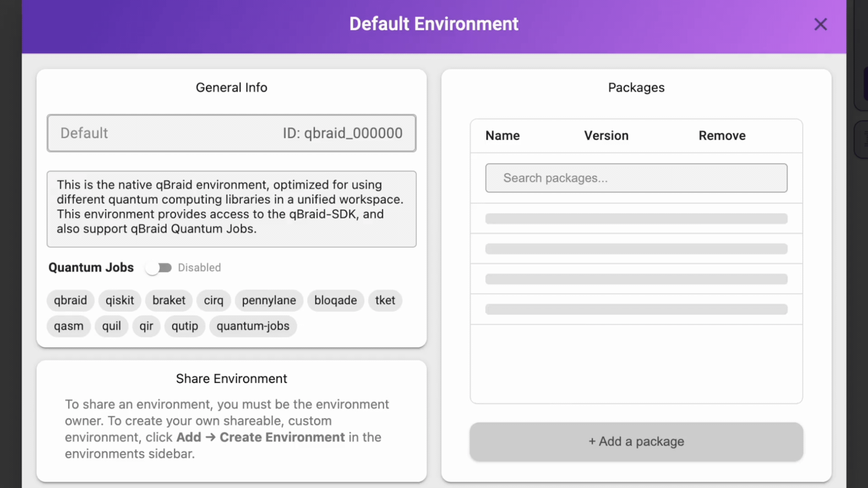Viewport: 868px width, 488px height.
Task: Close the Default Environment dialog
Action: tap(820, 24)
